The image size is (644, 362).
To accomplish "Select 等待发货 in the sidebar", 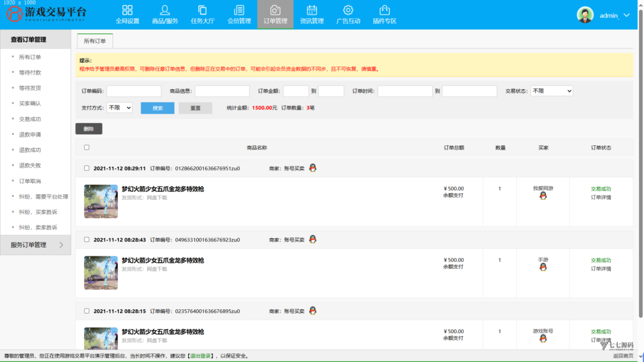I will point(30,88).
